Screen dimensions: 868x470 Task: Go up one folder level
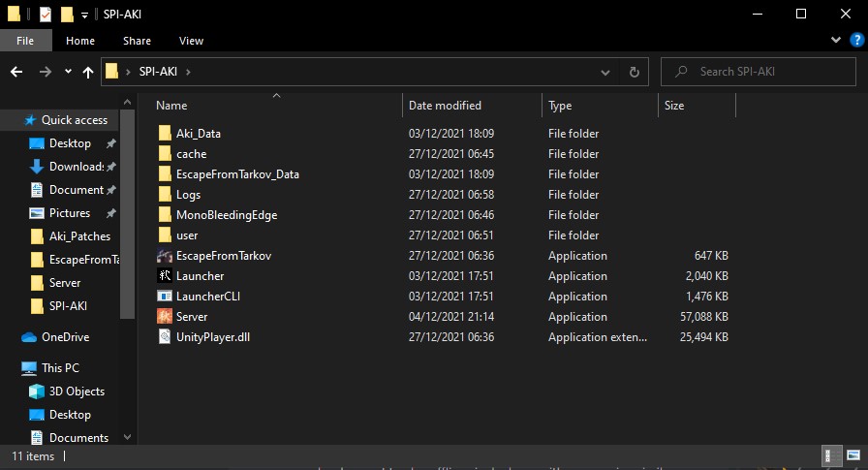[x=87, y=72]
